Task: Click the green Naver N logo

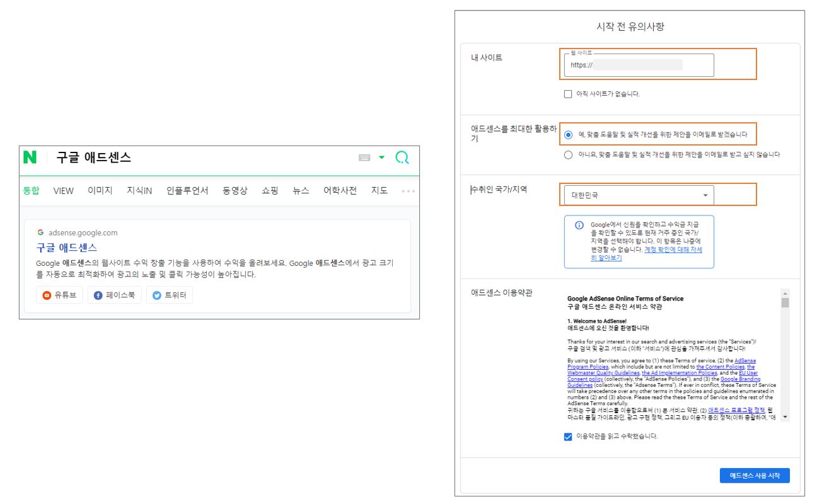Action: coord(30,157)
